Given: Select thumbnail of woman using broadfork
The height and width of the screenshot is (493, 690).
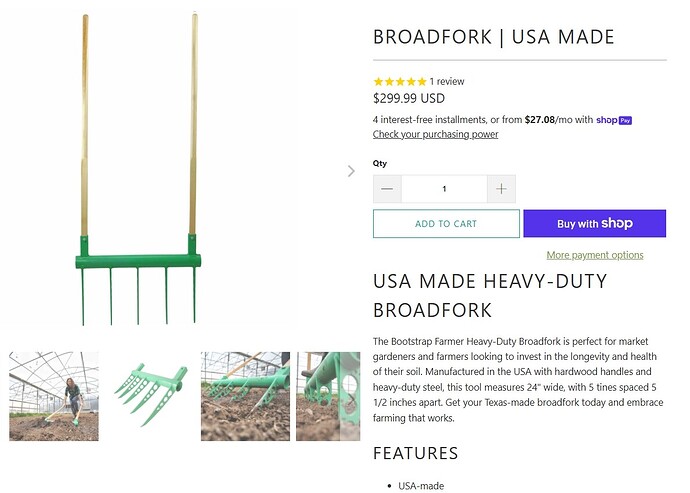Looking at the screenshot, I should [x=54, y=396].
